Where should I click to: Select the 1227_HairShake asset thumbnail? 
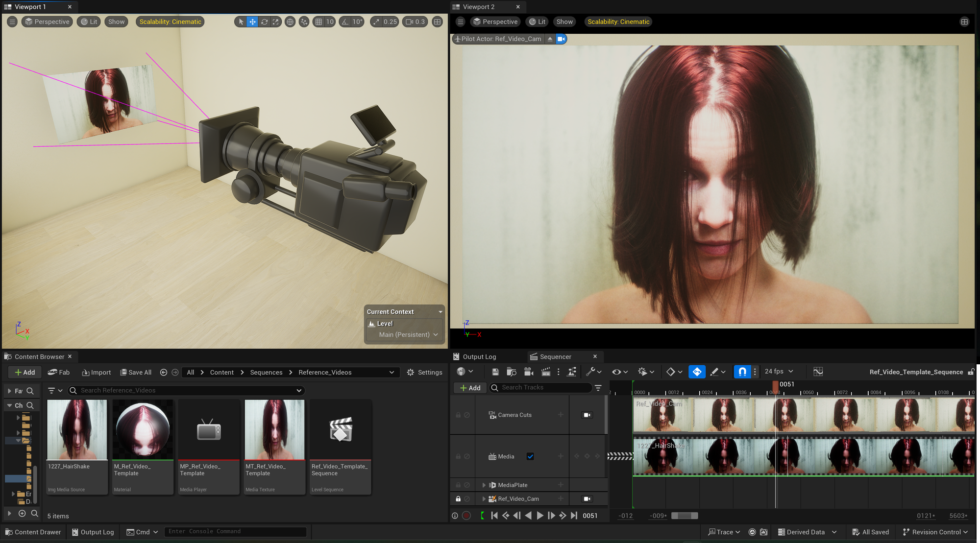[x=77, y=430]
